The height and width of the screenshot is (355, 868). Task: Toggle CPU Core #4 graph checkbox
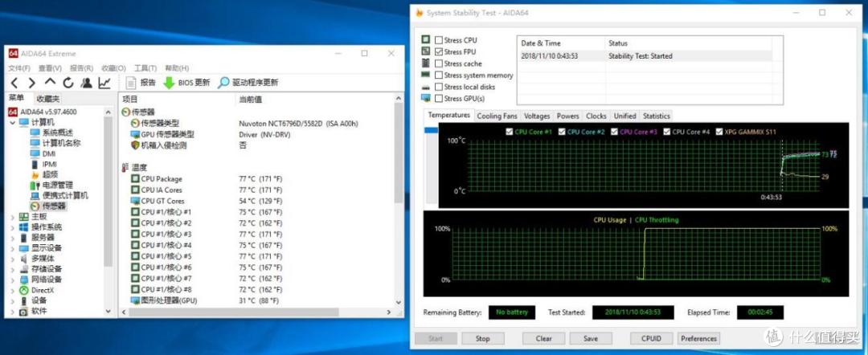(x=667, y=133)
